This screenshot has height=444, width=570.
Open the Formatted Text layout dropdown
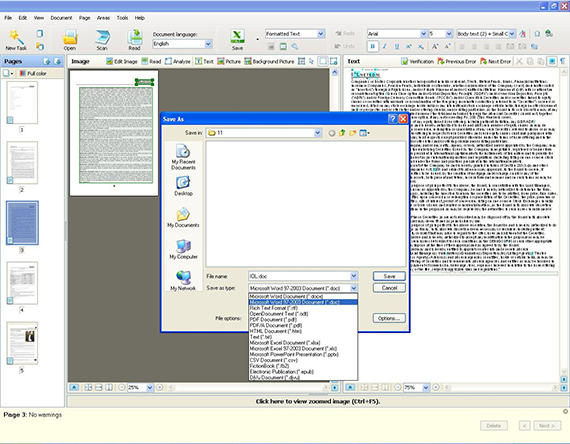tap(321, 34)
